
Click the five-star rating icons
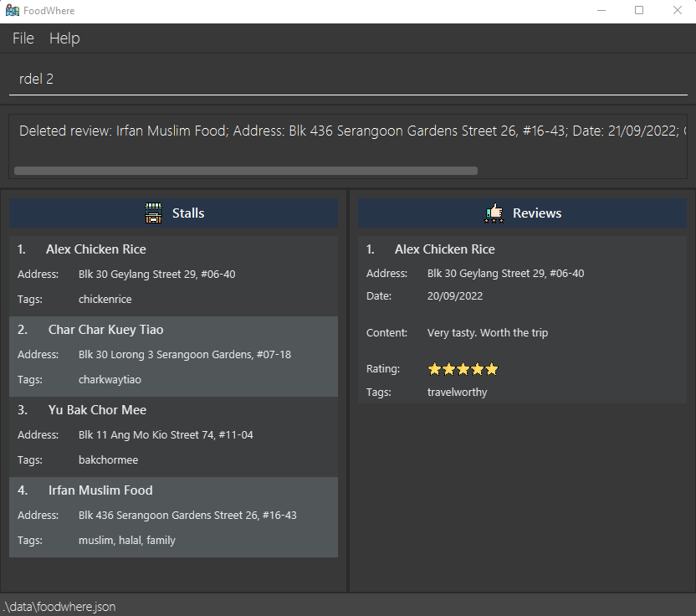click(x=463, y=369)
